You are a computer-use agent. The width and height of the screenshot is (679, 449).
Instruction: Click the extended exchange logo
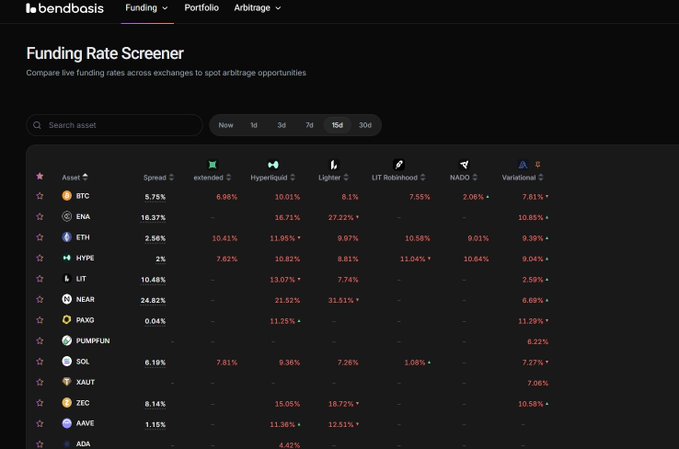pyautogui.click(x=212, y=165)
